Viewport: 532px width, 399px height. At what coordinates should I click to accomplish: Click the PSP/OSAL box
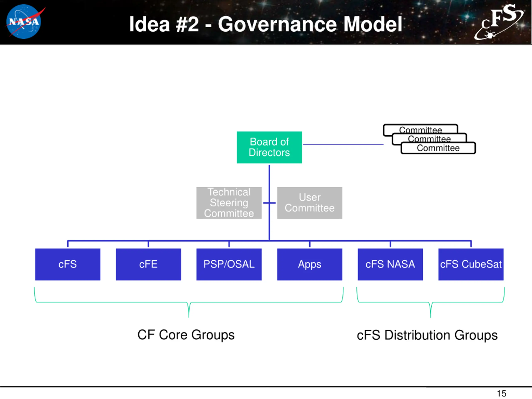coord(229,264)
